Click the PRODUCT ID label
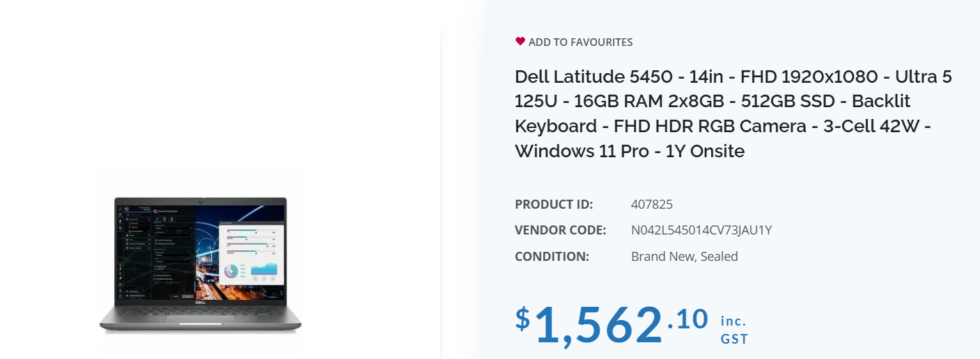Viewport: 980px width, 359px height. (554, 205)
